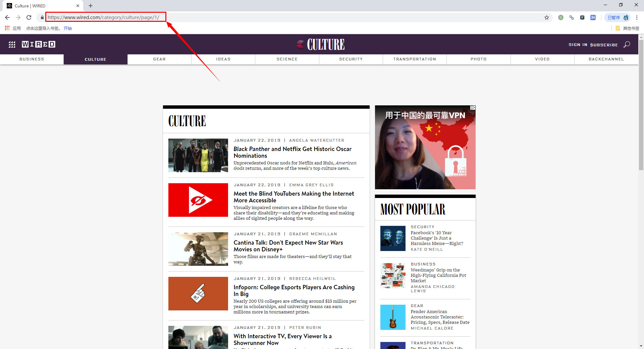
Task: Open the TRANSPORTATION section tab
Action: (415, 59)
